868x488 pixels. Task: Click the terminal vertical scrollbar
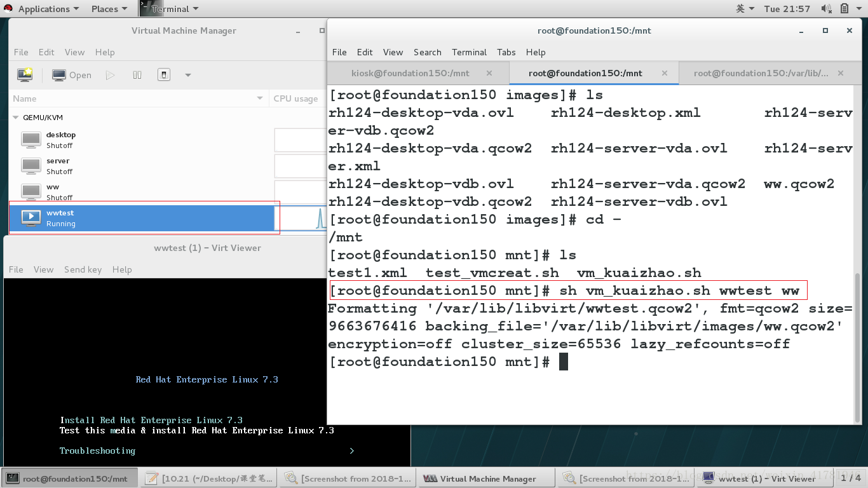(x=857, y=348)
